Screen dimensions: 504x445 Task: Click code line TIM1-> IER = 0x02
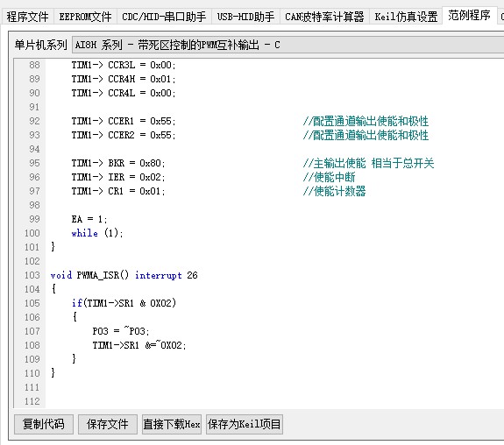118,177
